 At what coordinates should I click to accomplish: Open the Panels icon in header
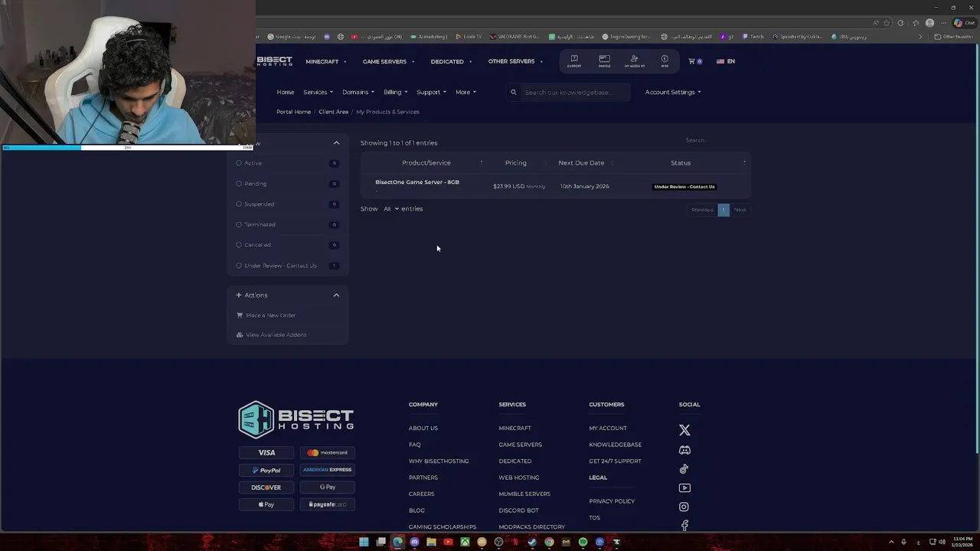click(x=604, y=60)
